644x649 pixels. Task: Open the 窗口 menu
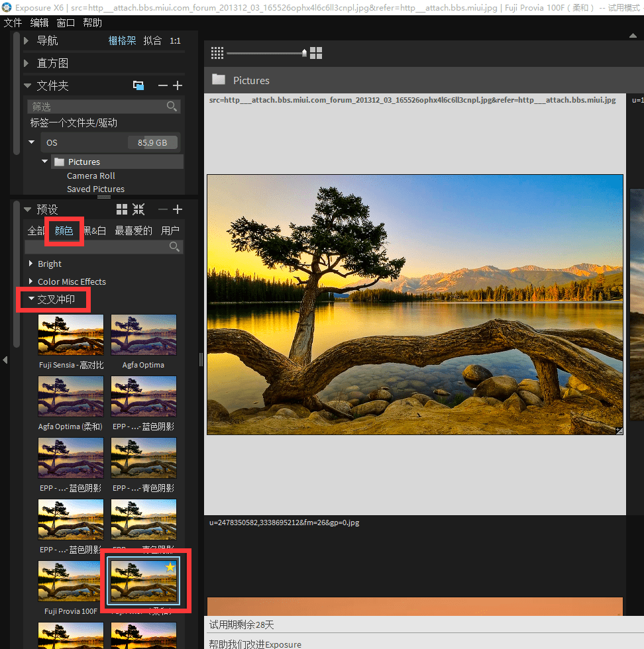click(66, 23)
